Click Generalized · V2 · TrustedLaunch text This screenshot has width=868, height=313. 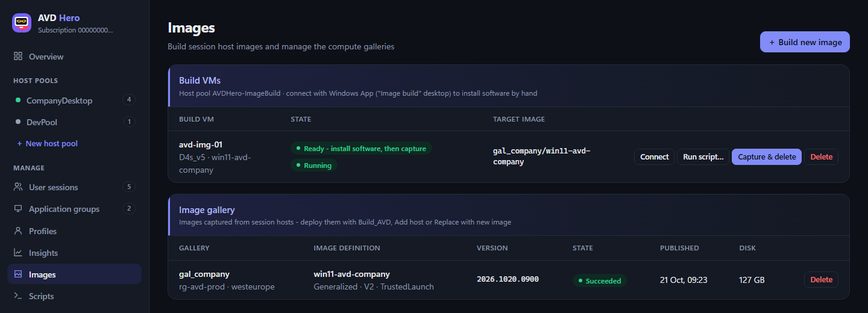pyautogui.click(x=374, y=287)
